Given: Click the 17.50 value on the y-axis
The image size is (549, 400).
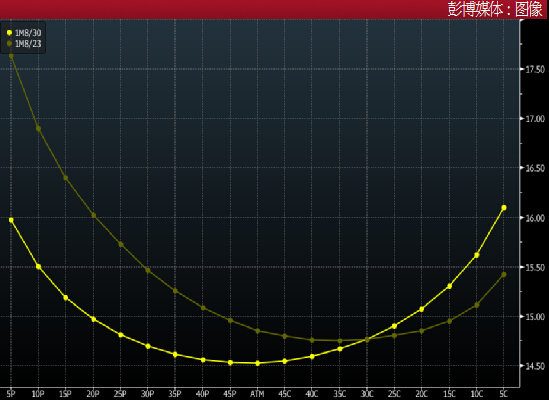Looking at the screenshot, I should [x=535, y=69].
